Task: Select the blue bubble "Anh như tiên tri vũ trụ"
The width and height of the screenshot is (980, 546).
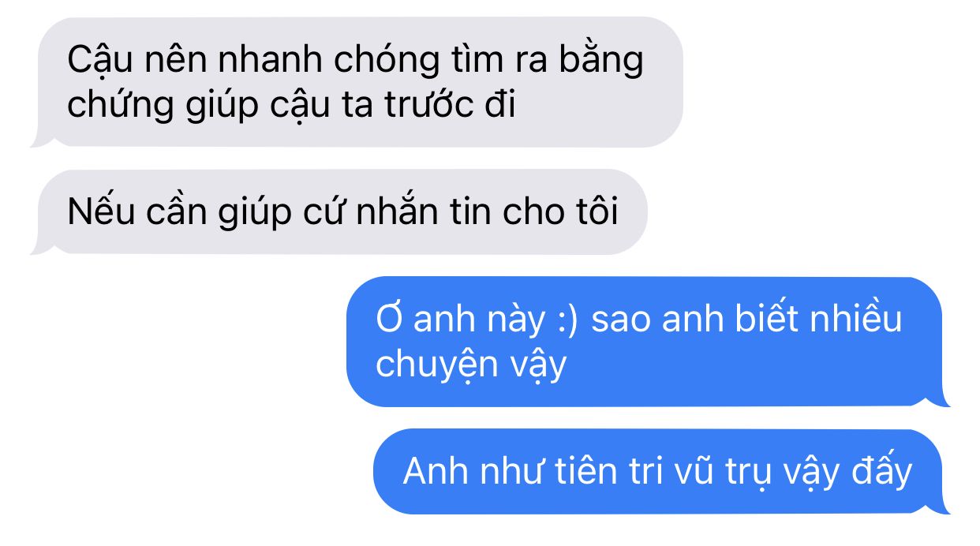Action: pyautogui.click(x=661, y=471)
